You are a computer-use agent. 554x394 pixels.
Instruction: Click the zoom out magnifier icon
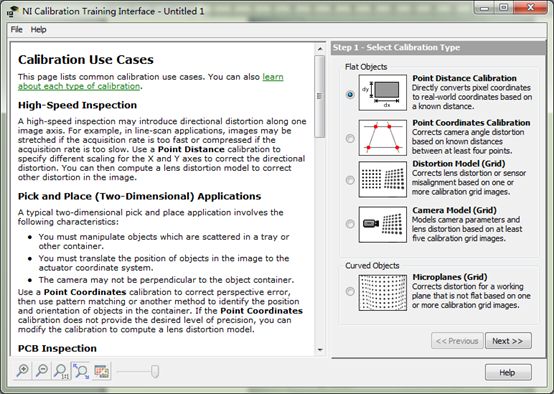pos(42,371)
